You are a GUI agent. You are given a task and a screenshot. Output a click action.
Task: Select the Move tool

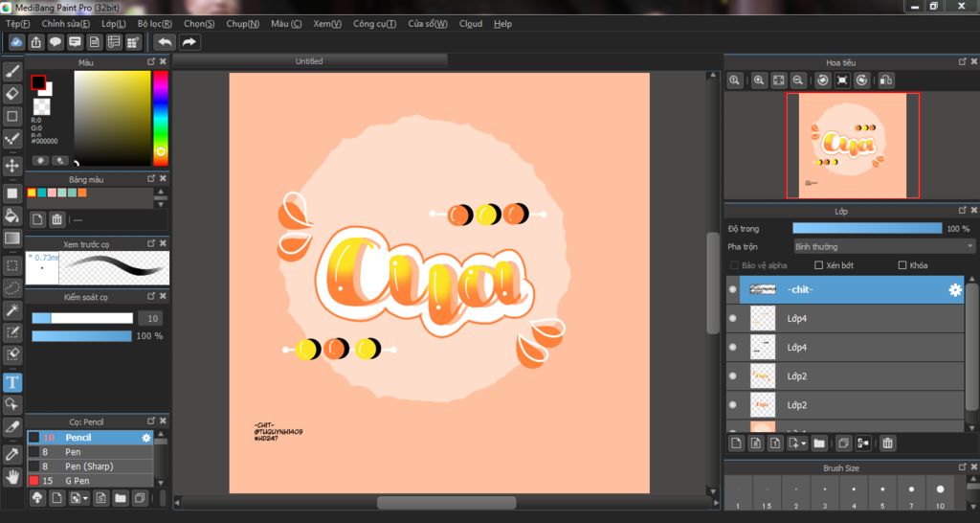tap(11, 166)
